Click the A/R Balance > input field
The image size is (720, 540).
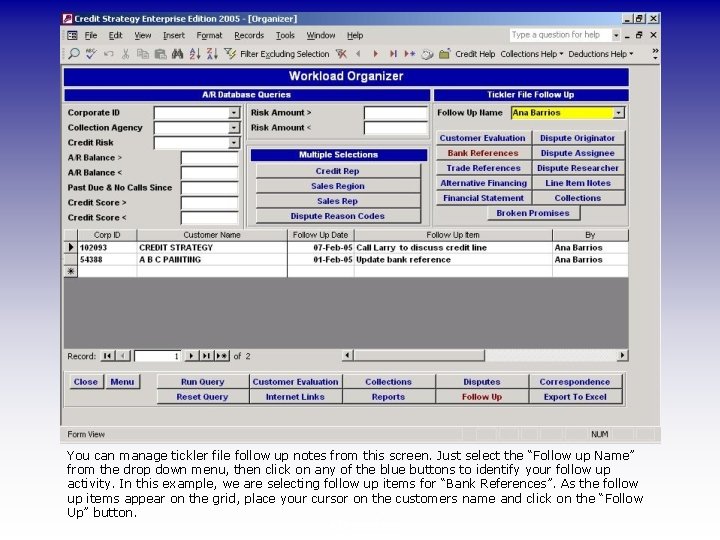click(x=210, y=158)
